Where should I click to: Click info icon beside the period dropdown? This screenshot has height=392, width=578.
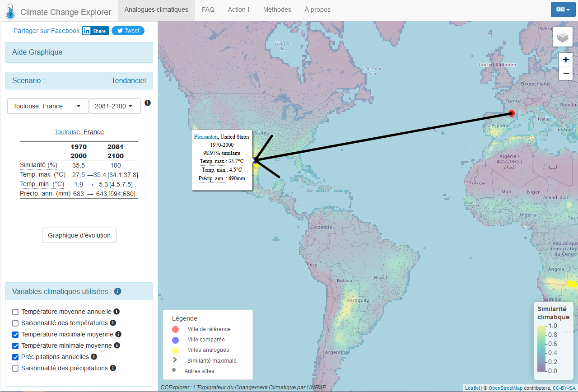pos(148,103)
